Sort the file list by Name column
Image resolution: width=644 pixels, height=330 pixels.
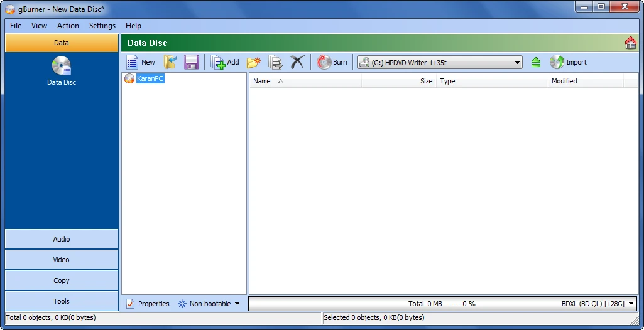pos(262,81)
